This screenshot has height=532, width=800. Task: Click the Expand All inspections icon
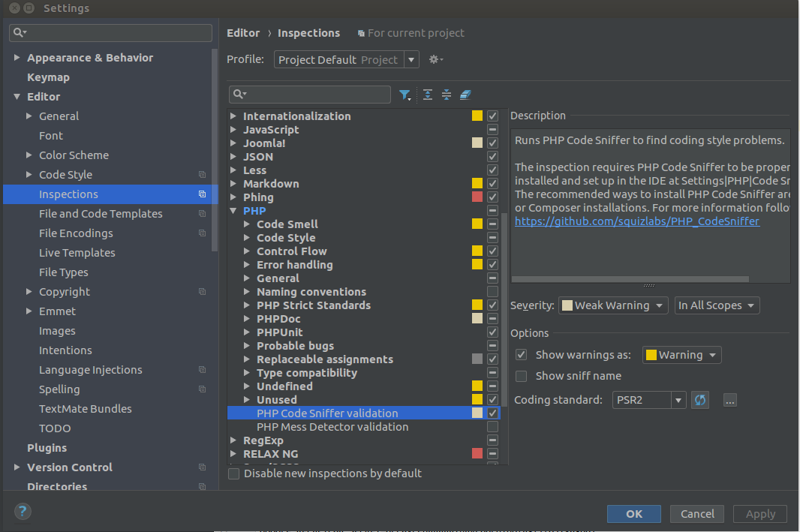[x=428, y=95]
